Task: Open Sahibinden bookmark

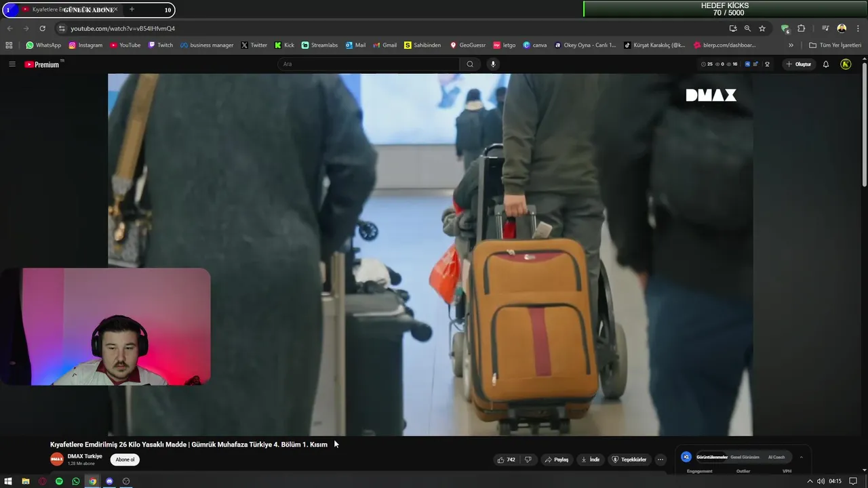Action: [422, 45]
